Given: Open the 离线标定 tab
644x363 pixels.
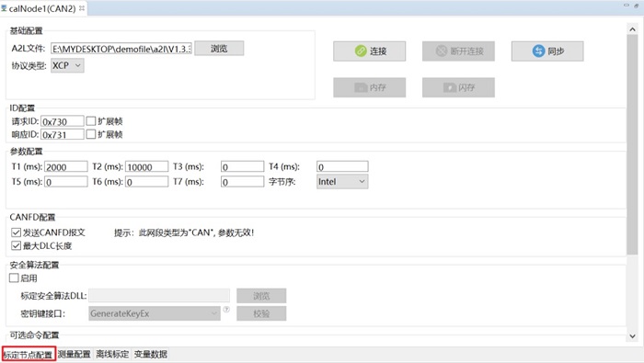Looking at the screenshot, I should point(112,355).
